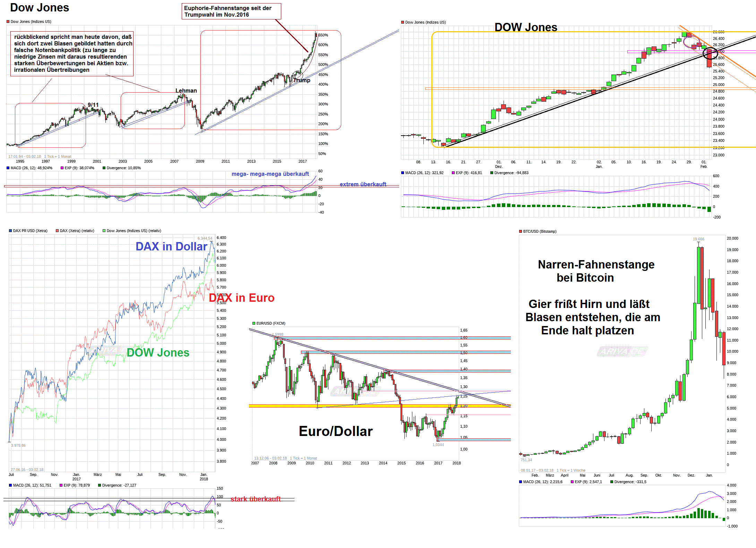Viewport: 756px width, 548px height.
Task: Click the green Divergence swatch showing 10,85%
Action: [104, 168]
